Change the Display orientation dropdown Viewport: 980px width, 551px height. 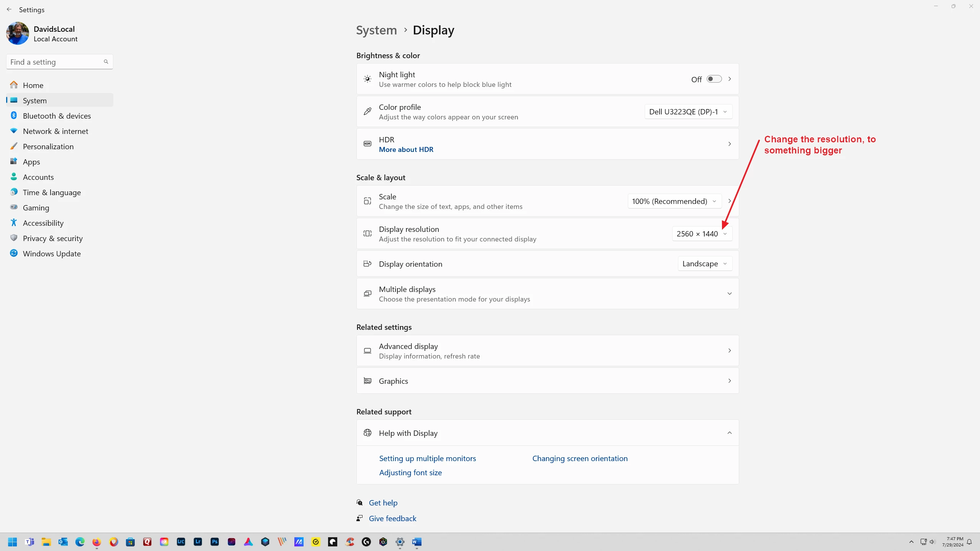[x=704, y=264]
